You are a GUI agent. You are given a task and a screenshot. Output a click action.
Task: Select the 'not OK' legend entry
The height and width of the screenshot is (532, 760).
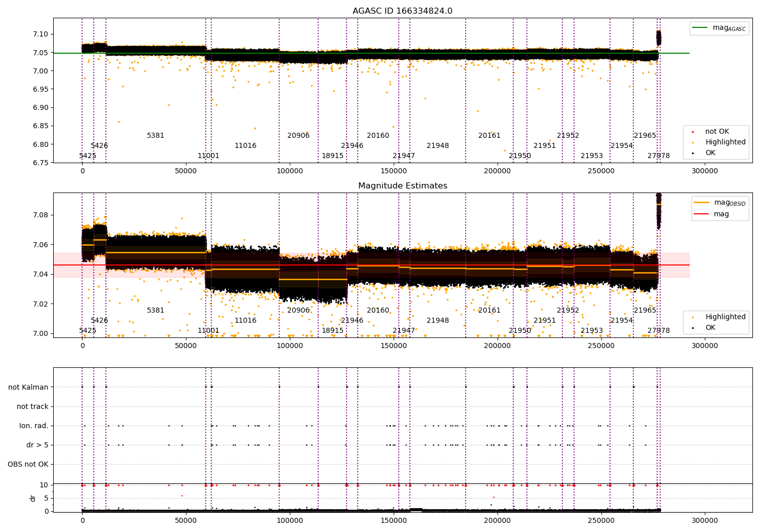pos(717,132)
